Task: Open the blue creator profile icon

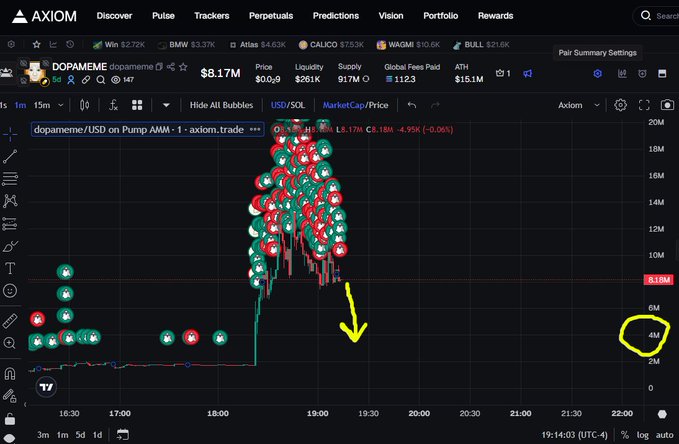Action: pyautogui.click(x=71, y=80)
